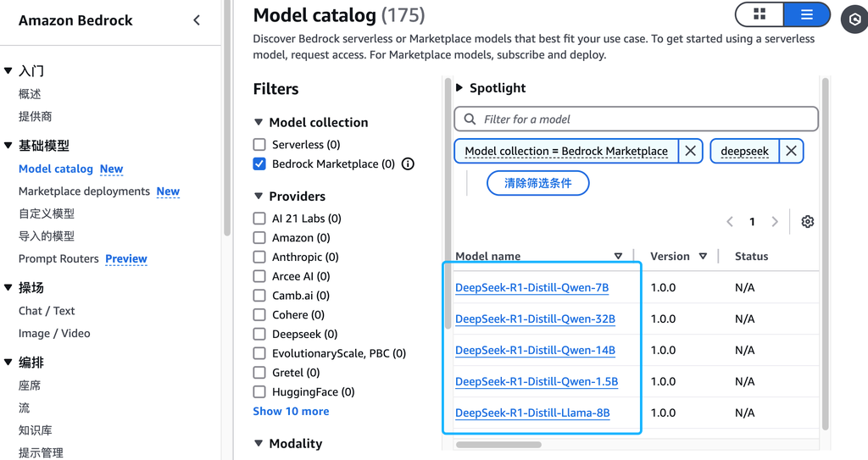
Task: Click the search magnifier icon
Action: (x=470, y=119)
